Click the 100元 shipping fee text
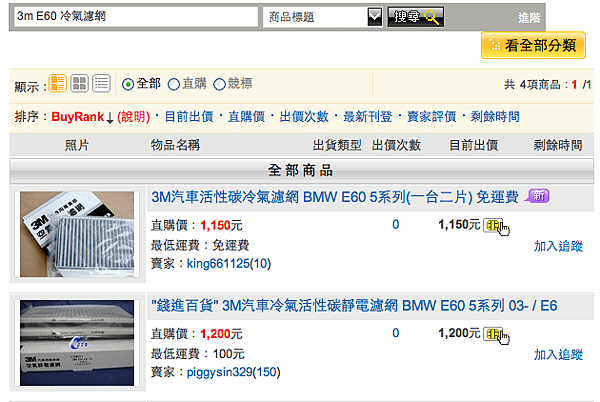Viewport: 600px width, 402px height. (x=228, y=354)
